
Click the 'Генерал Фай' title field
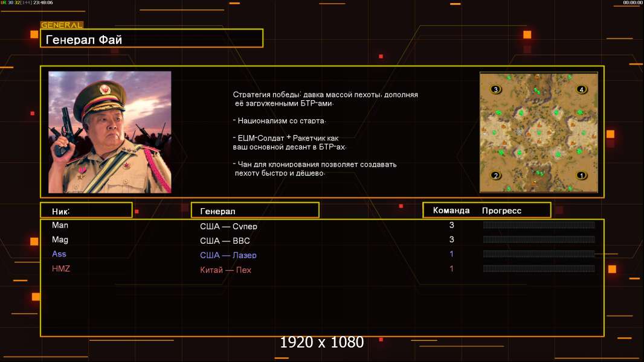[x=152, y=38]
